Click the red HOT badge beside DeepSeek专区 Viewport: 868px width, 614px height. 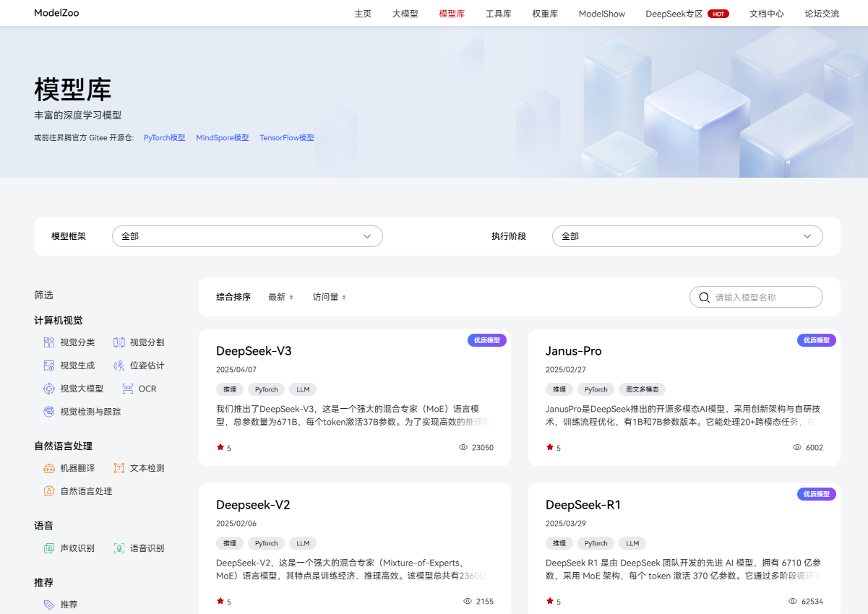click(x=718, y=14)
